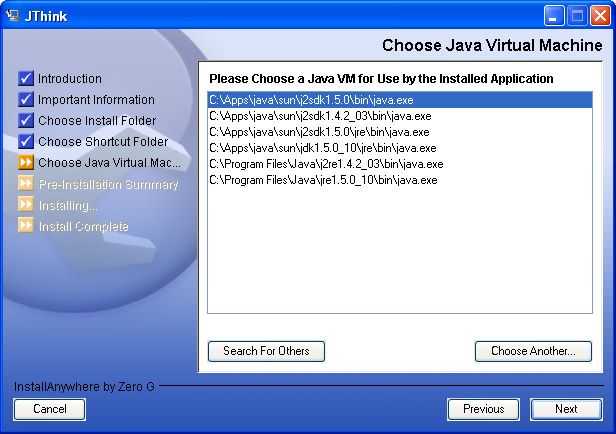
Task: Select the Install Complete step label
Action: click(83, 227)
